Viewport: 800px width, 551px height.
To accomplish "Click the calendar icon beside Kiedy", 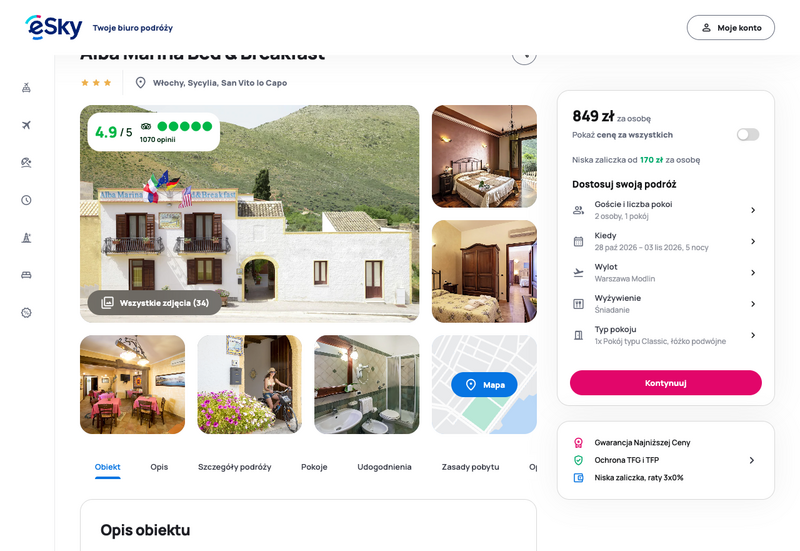I will click(578, 241).
